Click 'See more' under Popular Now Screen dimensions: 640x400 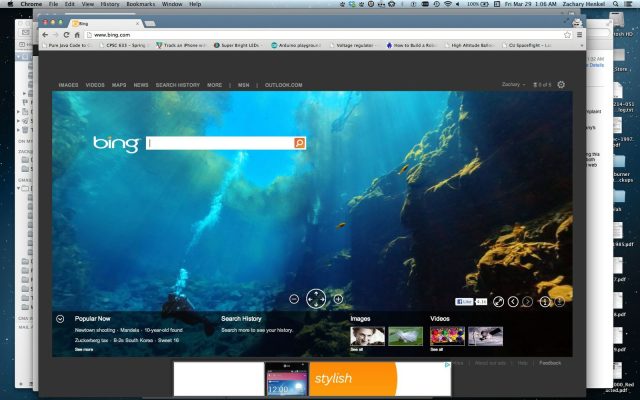click(84, 350)
